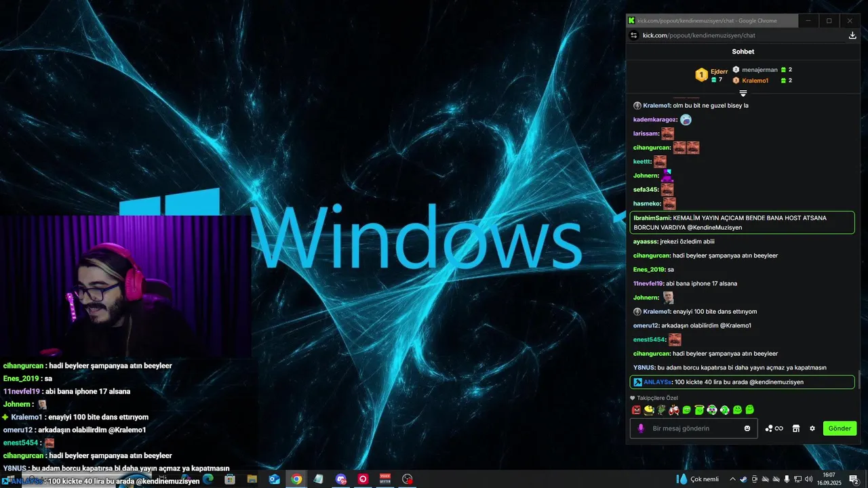
Task: Click Steam icon in system tray
Action: (743, 479)
